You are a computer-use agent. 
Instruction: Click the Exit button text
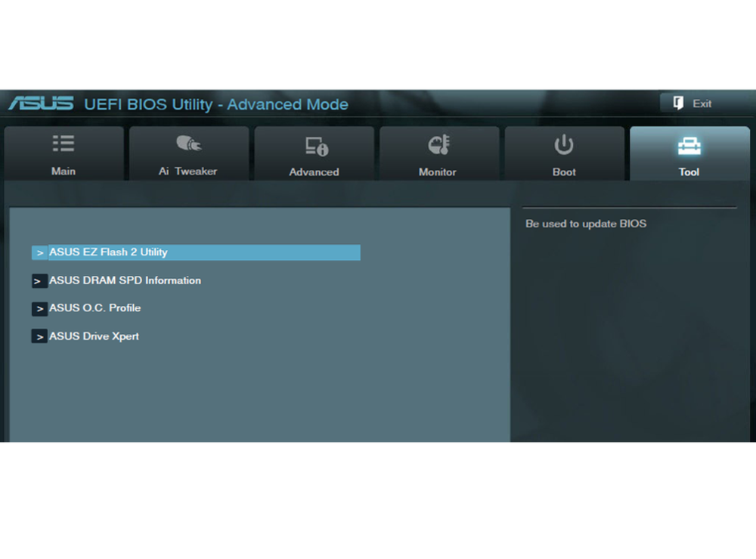click(x=702, y=103)
